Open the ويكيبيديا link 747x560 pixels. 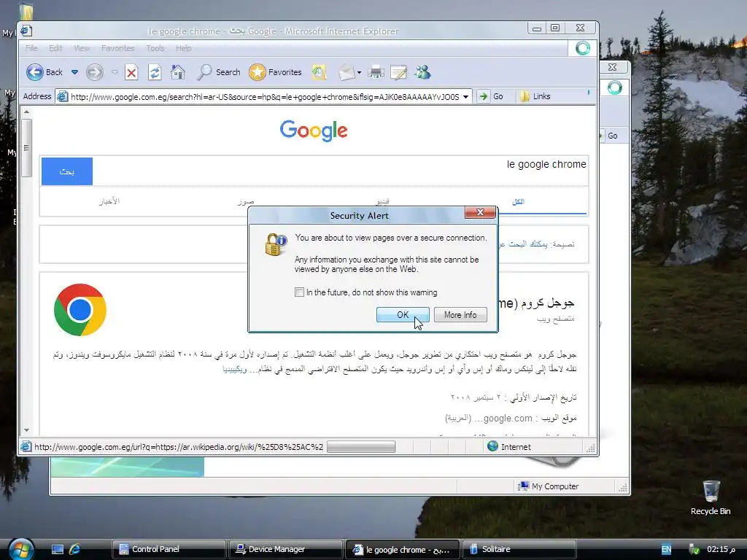click(234, 369)
